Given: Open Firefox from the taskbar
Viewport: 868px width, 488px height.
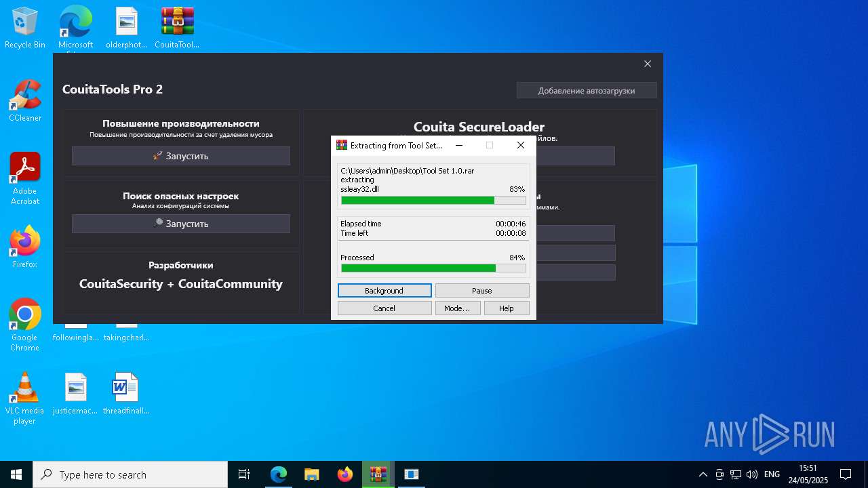Looking at the screenshot, I should click(x=345, y=474).
